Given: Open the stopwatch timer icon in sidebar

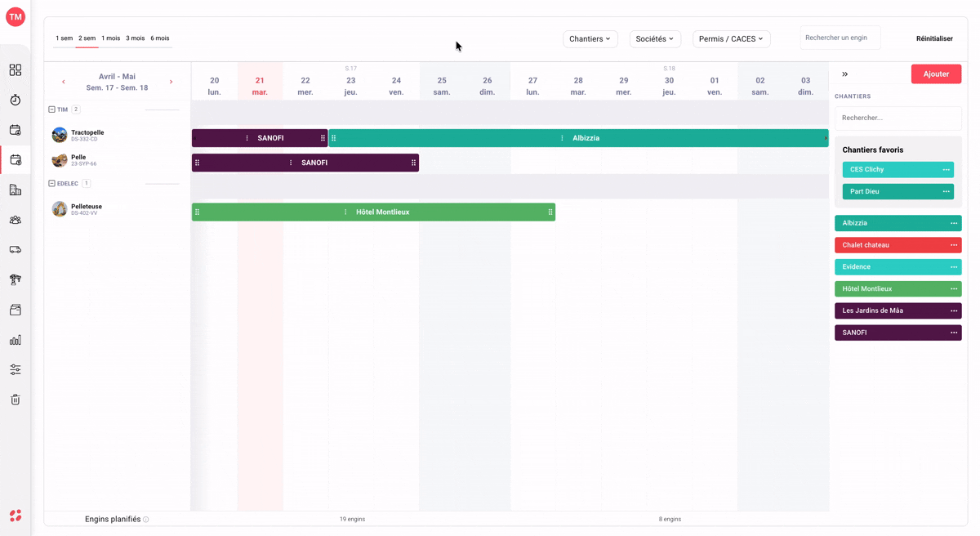Looking at the screenshot, I should (x=15, y=100).
